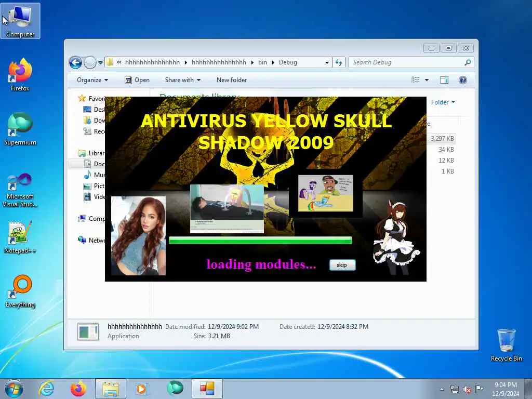Open the Action Center flag icon
This screenshot has width=532, height=399.
coord(479,389)
